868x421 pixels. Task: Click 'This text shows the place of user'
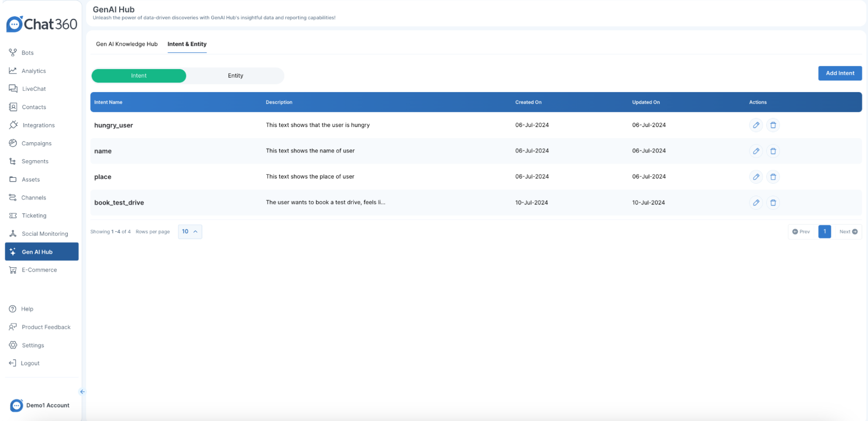pos(310,176)
